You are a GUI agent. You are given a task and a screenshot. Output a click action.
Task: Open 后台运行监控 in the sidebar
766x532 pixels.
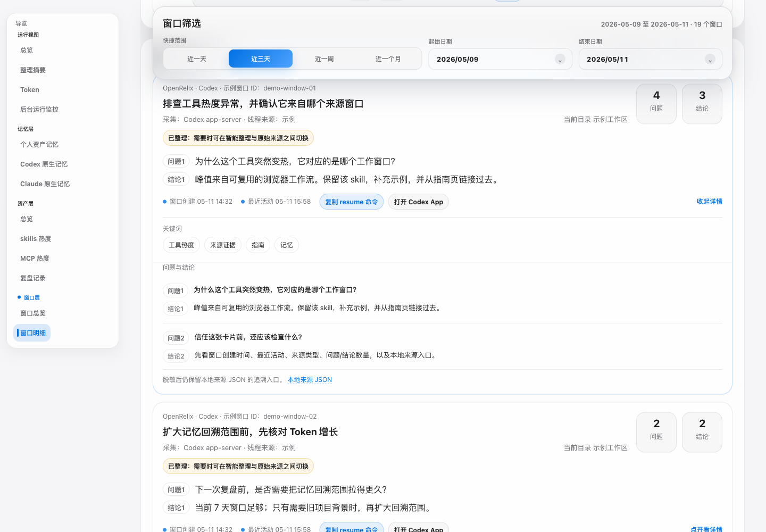(x=39, y=110)
